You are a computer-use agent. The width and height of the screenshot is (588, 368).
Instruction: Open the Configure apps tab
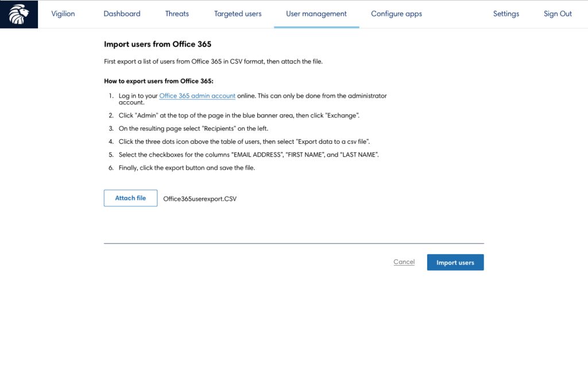click(x=396, y=14)
